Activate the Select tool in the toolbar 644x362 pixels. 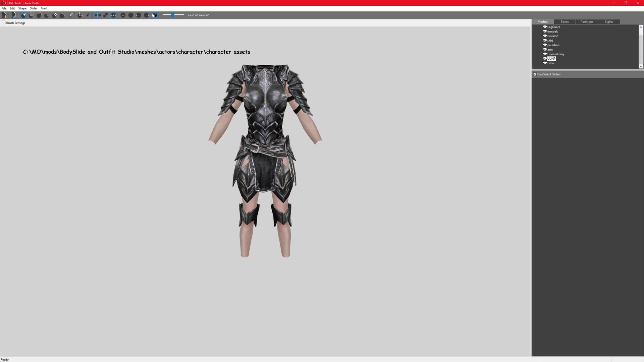(x=23, y=15)
